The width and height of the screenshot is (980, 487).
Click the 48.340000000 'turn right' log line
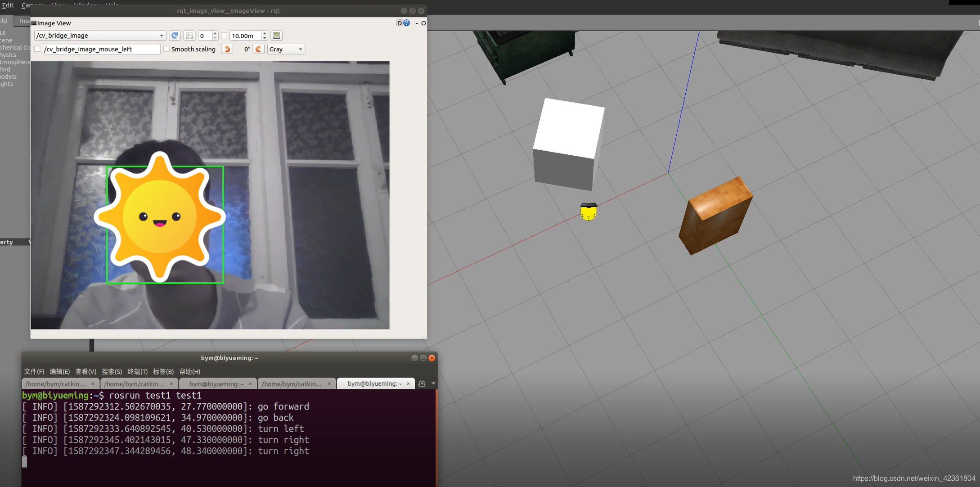[166, 451]
